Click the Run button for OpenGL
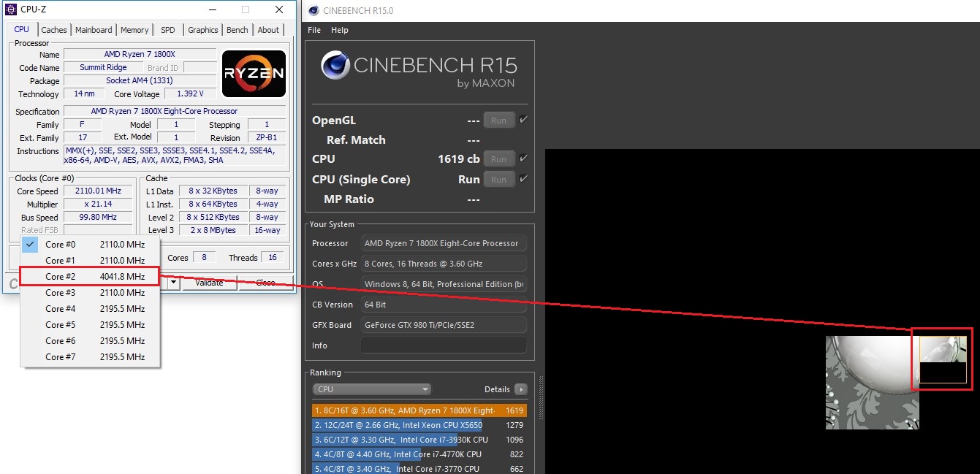Viewport: 980px width, 474px height. pyautogui.click(x=498, y=121)
